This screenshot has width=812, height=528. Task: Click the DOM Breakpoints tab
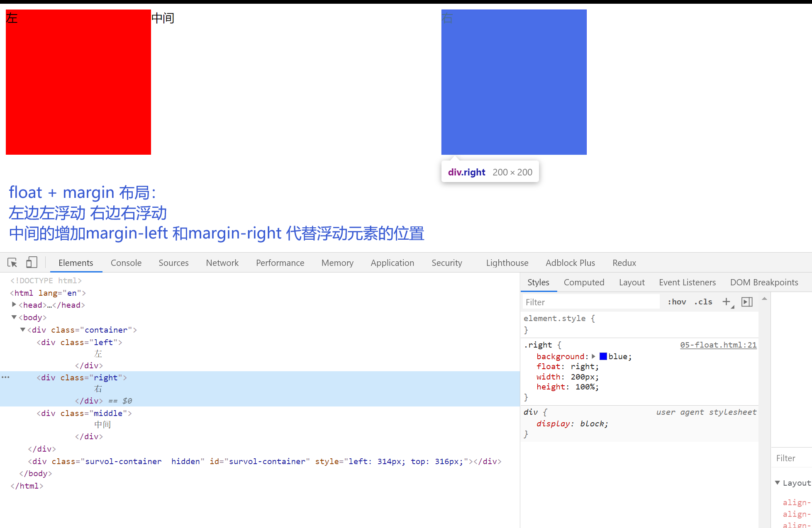click(x=764, y=282)
